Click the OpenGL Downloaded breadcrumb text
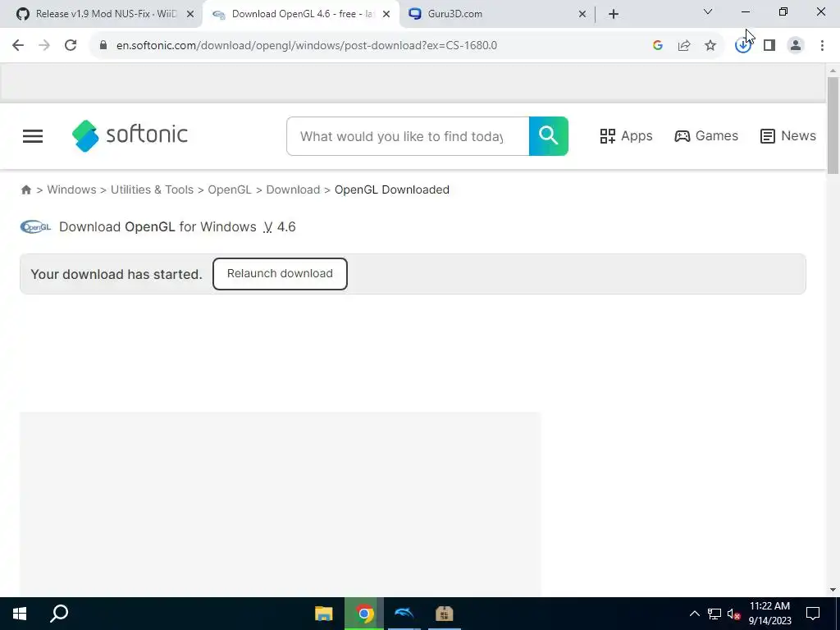840x630 pixels. point(391,189)
